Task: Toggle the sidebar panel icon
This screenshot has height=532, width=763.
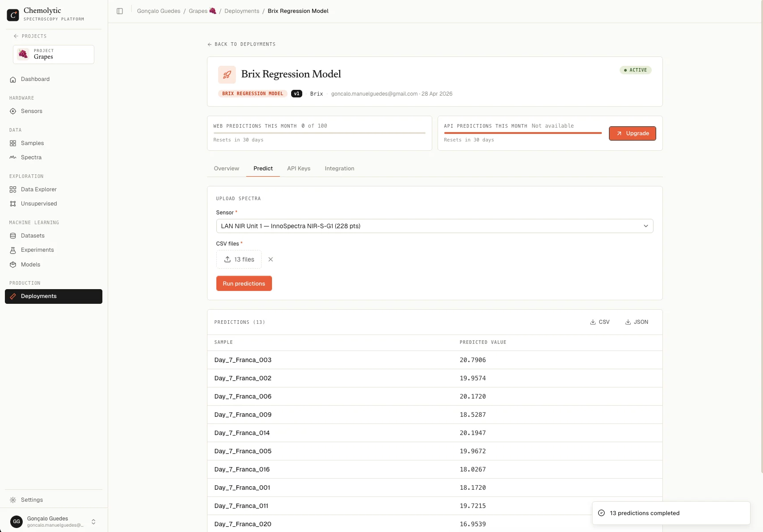Action: (x=120, y=11)
